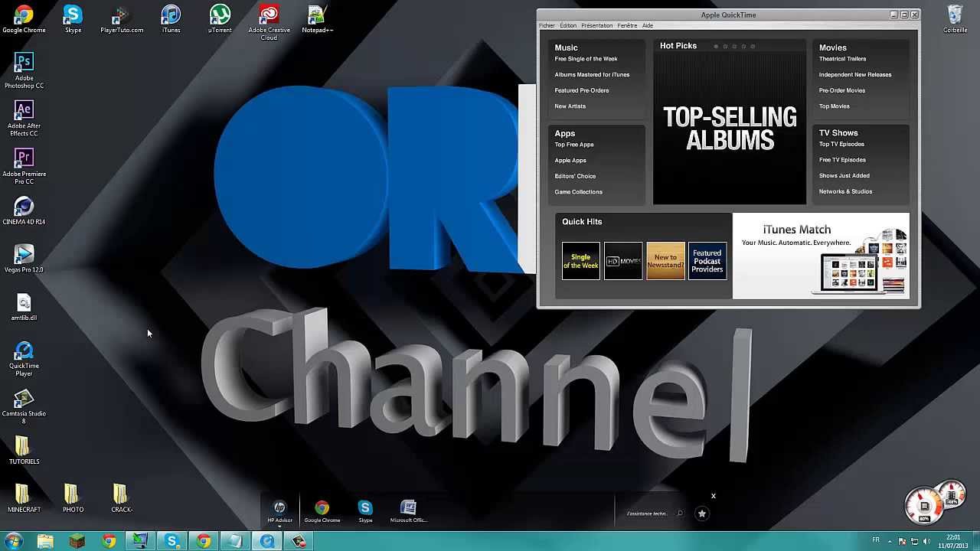Open Adobe Creative Cloud desktop icon
The image size is (980, 551).
click(269, 23)
